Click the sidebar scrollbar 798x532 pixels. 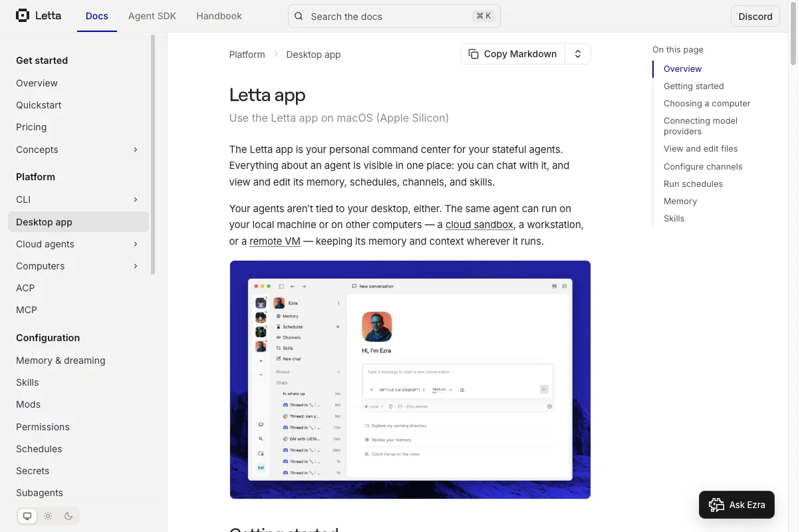(153, 154)
